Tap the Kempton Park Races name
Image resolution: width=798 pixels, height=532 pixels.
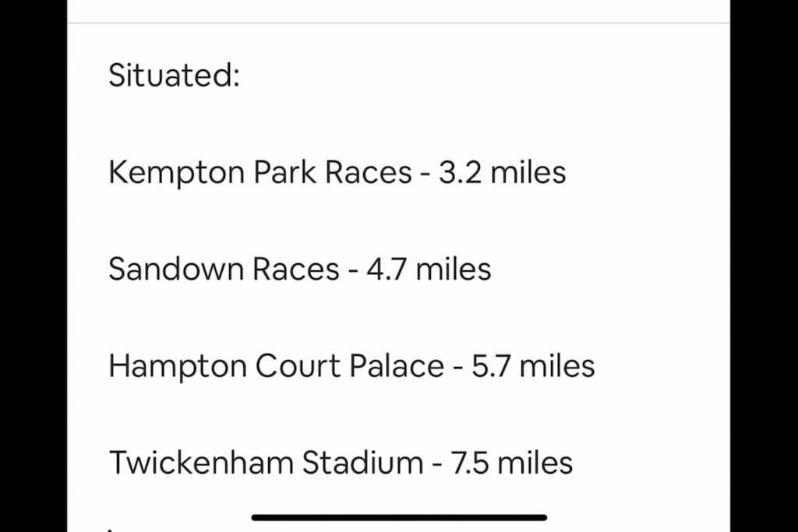pyautogui.click(x=260, y=172)
